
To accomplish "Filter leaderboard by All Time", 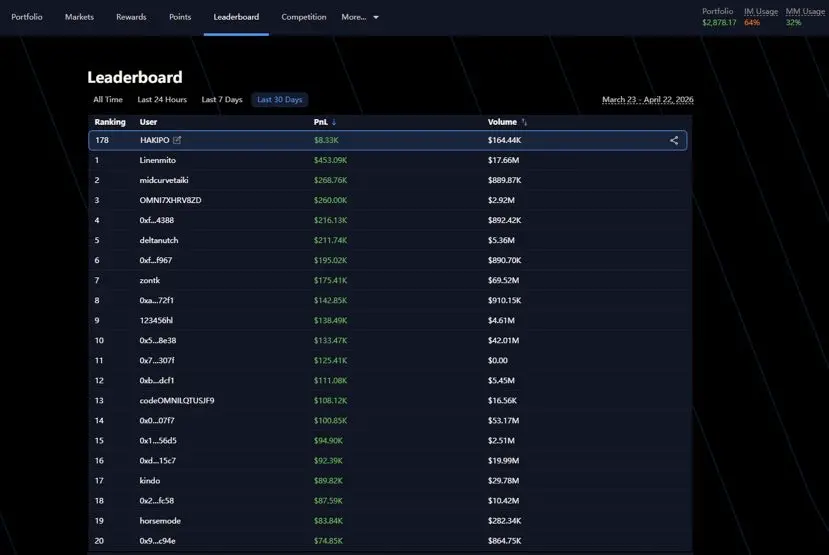I will [x=108, y=99].
